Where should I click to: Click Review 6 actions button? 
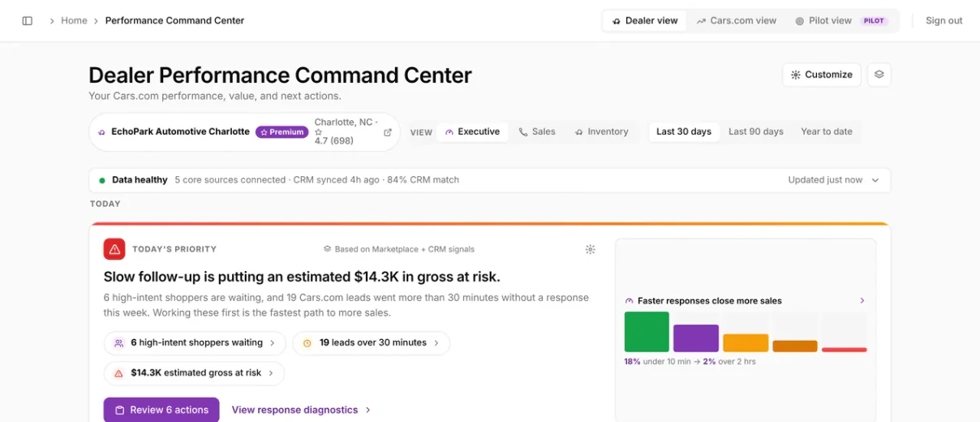tap(161, 410)
